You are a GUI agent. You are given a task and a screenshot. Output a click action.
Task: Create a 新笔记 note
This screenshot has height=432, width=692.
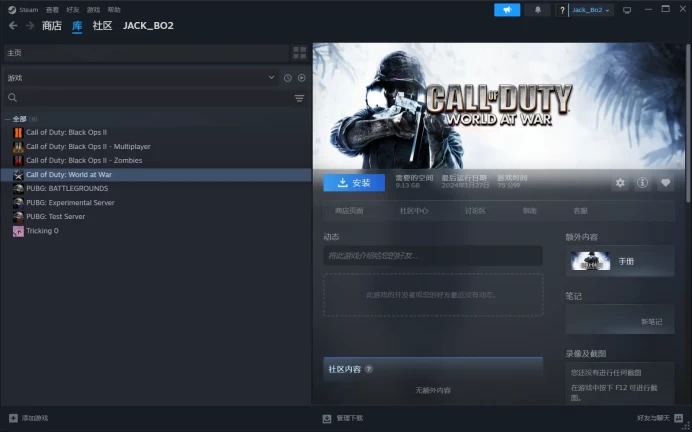651,322
